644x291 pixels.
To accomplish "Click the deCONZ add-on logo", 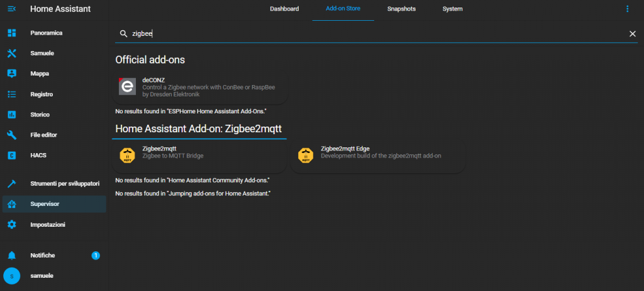I will (x=127, y=86).
